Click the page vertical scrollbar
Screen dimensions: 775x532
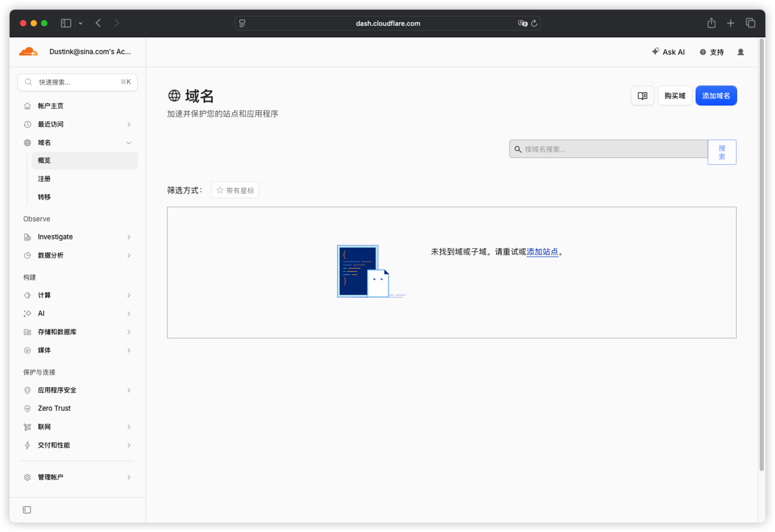(x=761, y=255)
